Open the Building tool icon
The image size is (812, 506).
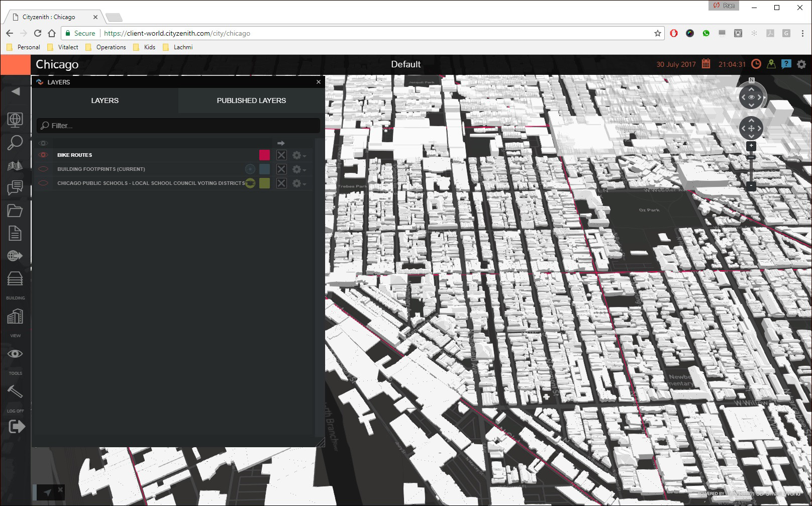15,316
